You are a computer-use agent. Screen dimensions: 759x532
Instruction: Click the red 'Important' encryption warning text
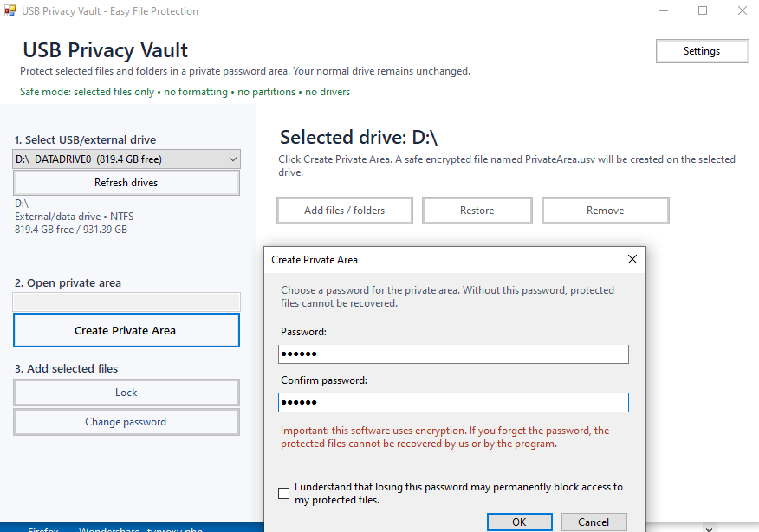(x=444, y=437)
